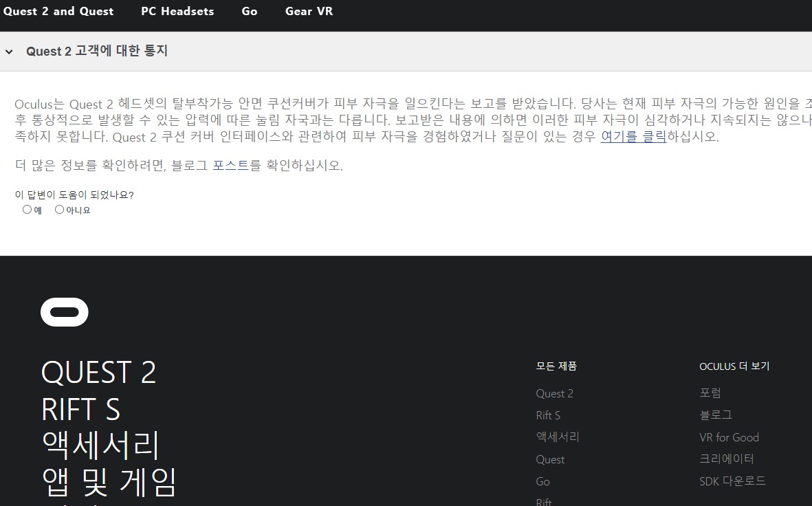Viewport: 812px width, 506px height.
Task: Open 포럼 under OCULUS 더 보기
Action: click(x=710, y=393)
